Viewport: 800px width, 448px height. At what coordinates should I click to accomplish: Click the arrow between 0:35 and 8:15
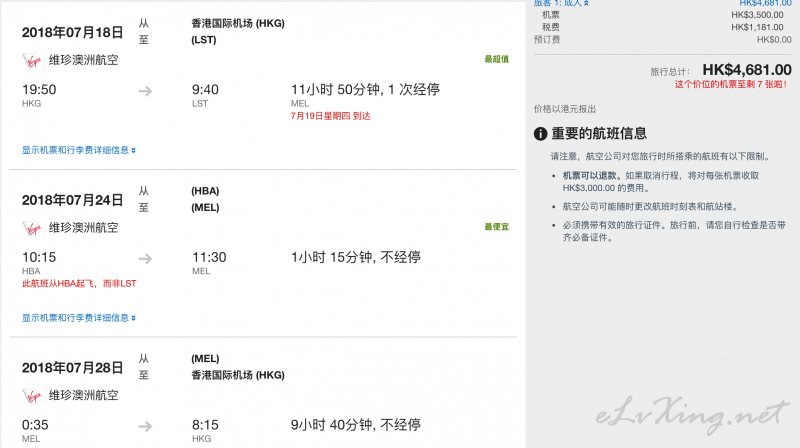tap(145, 426)
